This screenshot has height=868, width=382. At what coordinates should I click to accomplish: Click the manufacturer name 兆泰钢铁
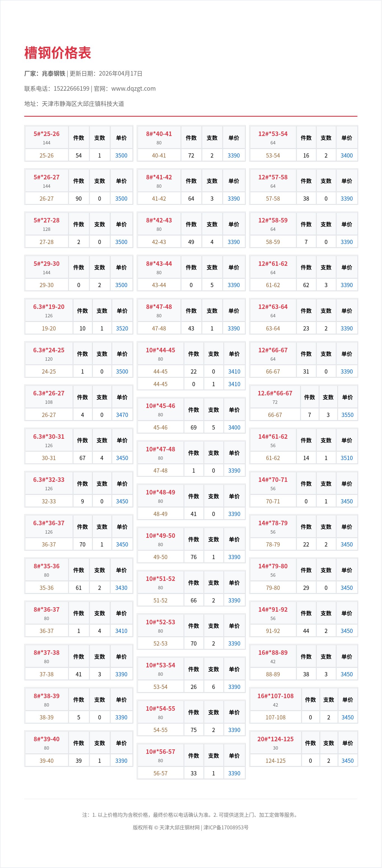click(53, 74)
